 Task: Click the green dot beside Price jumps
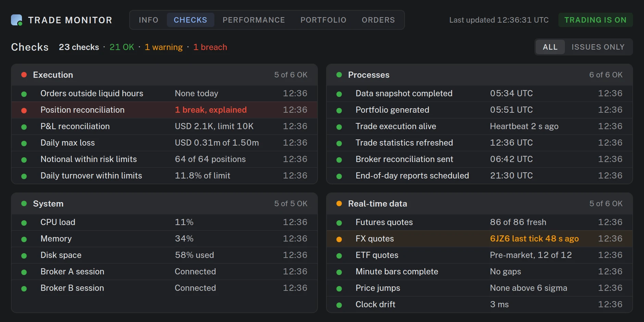339,289
